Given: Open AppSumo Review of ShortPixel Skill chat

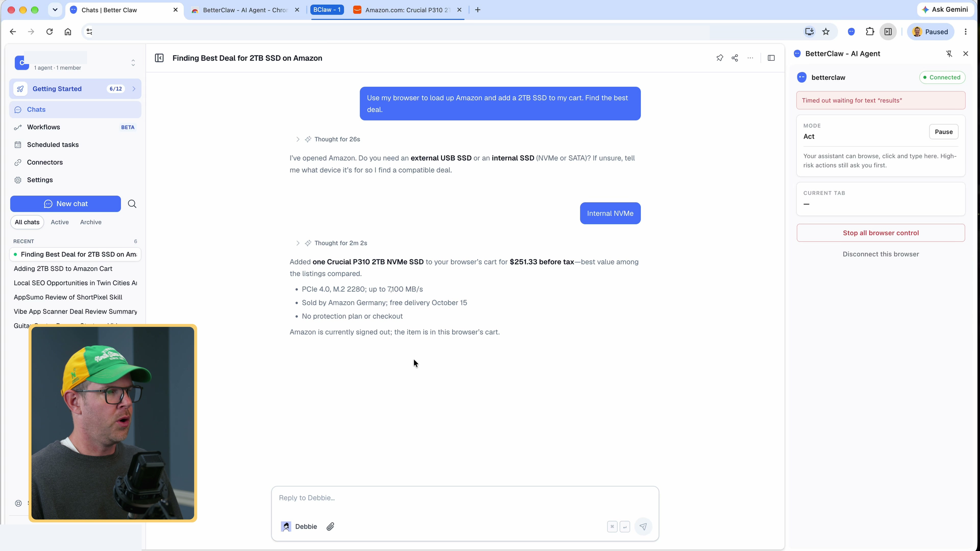Looking at the screenshot, I should [75, 297].
